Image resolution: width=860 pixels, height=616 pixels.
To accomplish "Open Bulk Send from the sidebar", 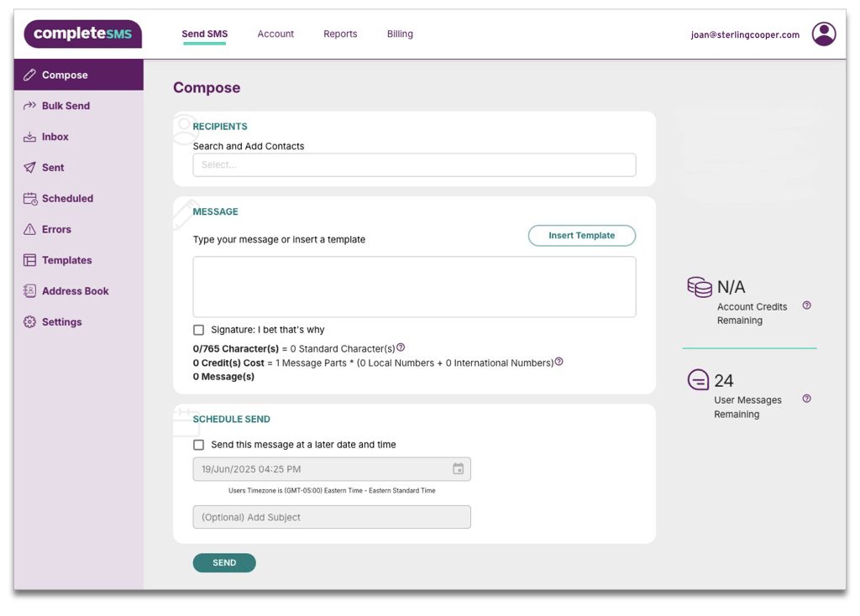I will click(78, 106).
